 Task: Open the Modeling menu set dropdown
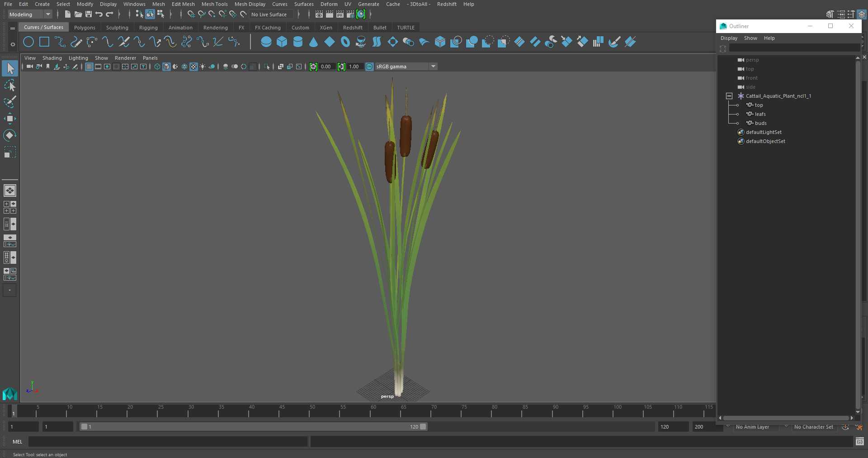[30, 14]
